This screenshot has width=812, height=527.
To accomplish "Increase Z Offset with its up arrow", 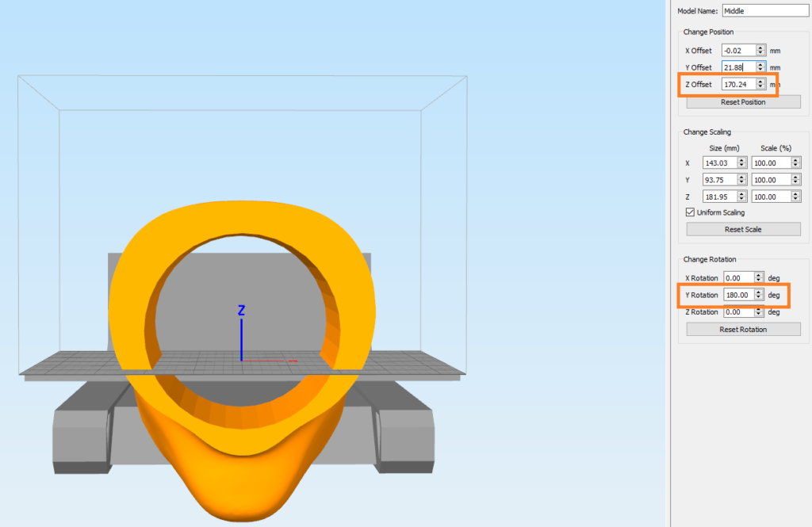I will (x=760, y=82).
